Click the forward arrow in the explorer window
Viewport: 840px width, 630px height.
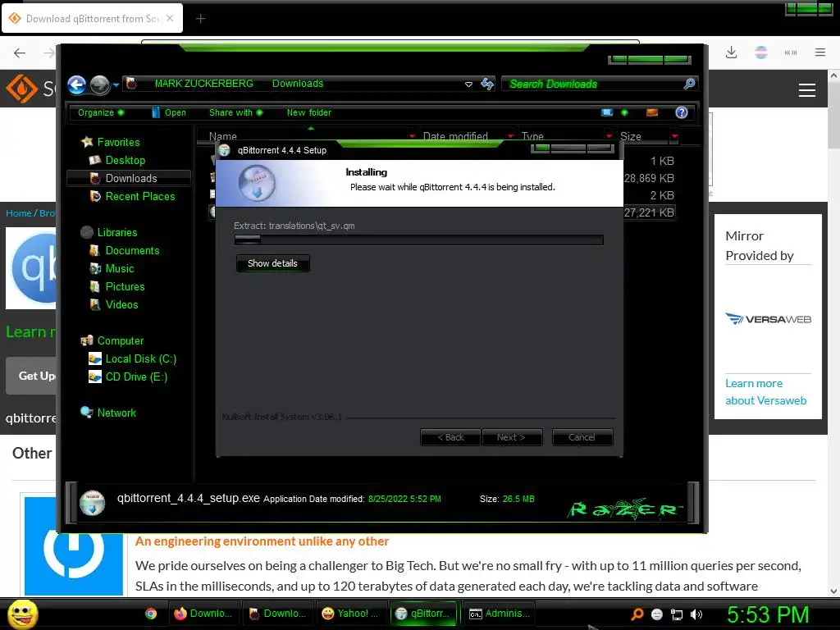[99, 84]
